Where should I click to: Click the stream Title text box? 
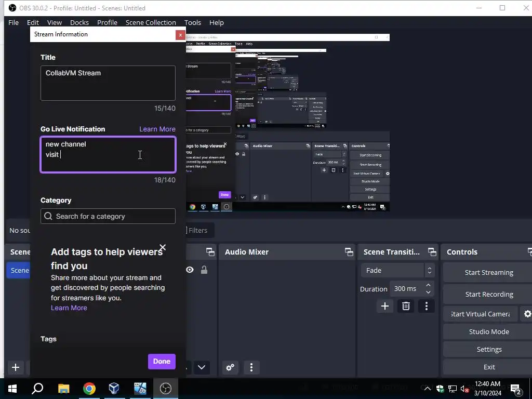[x=108, y=83]
